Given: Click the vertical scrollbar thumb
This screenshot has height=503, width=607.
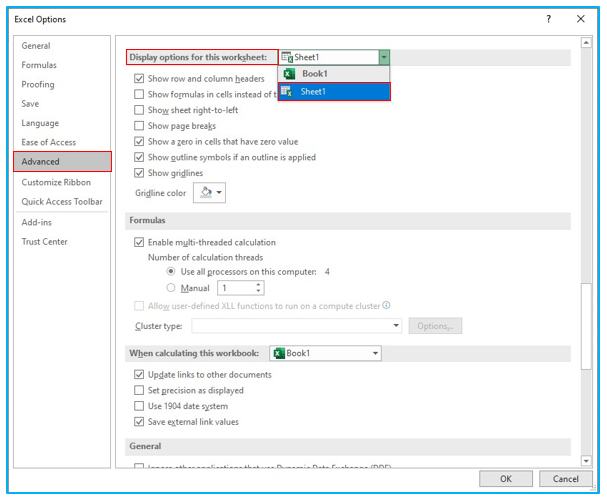Looking at the screenshot, I should point(586,326).
